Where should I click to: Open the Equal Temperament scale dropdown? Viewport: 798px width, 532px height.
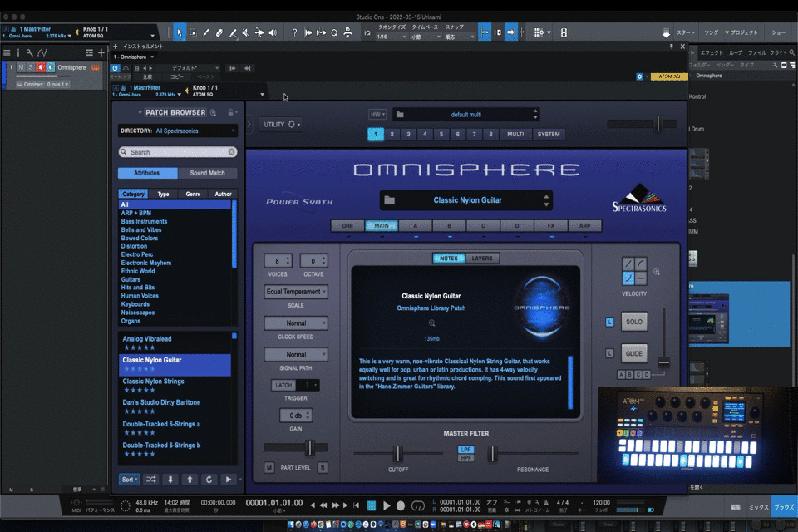296,293
